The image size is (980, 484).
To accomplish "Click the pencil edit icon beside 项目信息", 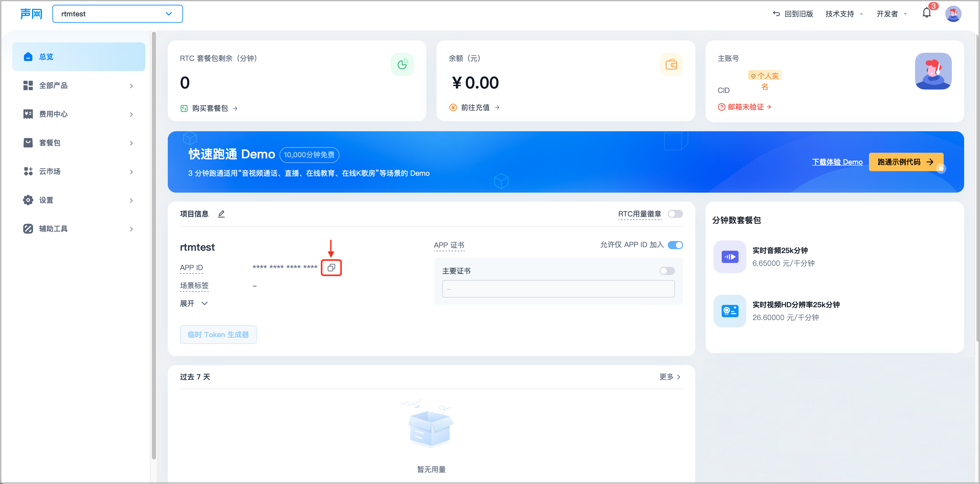I will (221, 214).
